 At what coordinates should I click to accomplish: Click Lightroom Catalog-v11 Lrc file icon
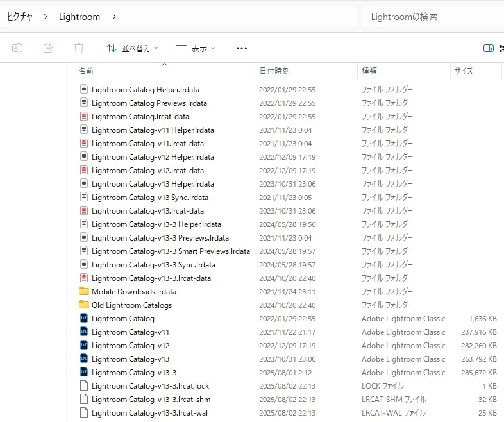[x=83, y=332]
